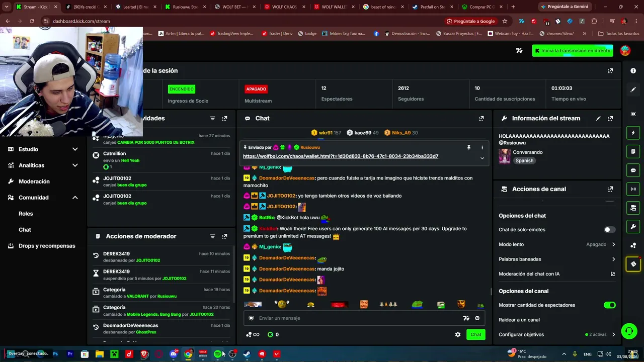Open the info icon in right sidebar
The height and width of the screenshot is (362, 644).
click(x=633, y=71)
